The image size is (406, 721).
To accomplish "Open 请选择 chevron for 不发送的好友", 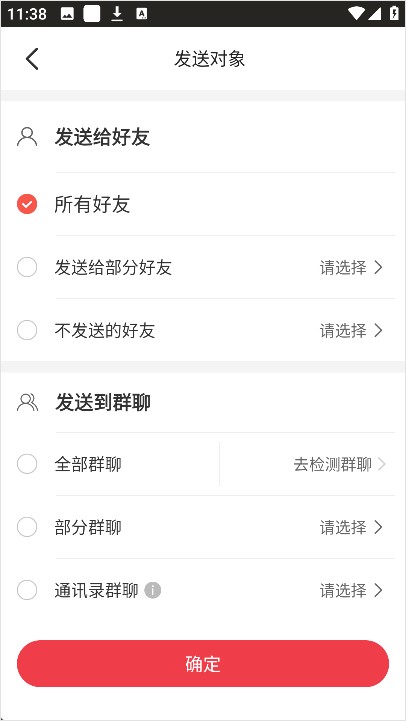I will 351,330.
